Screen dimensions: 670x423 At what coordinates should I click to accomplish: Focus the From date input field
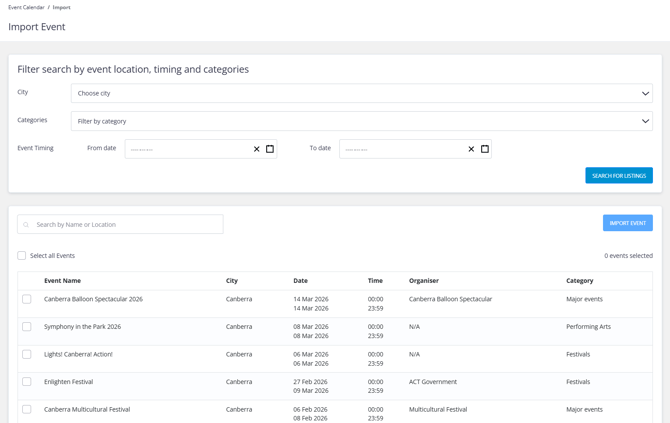[201, 149]
